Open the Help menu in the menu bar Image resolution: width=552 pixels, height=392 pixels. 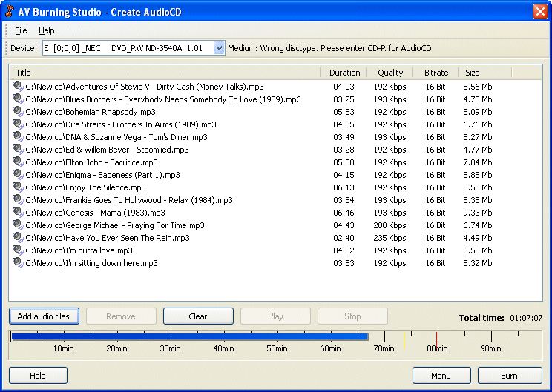[x=47, y=30]
